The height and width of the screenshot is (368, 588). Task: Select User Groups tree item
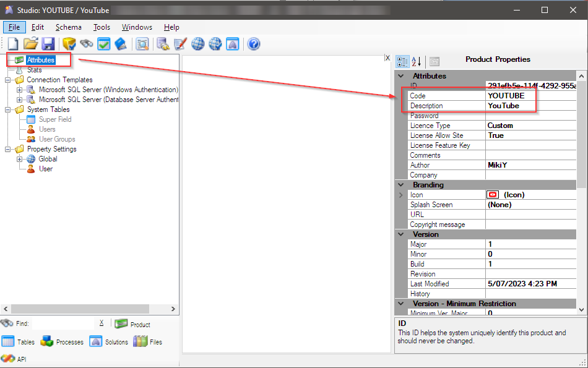[56, 139]
